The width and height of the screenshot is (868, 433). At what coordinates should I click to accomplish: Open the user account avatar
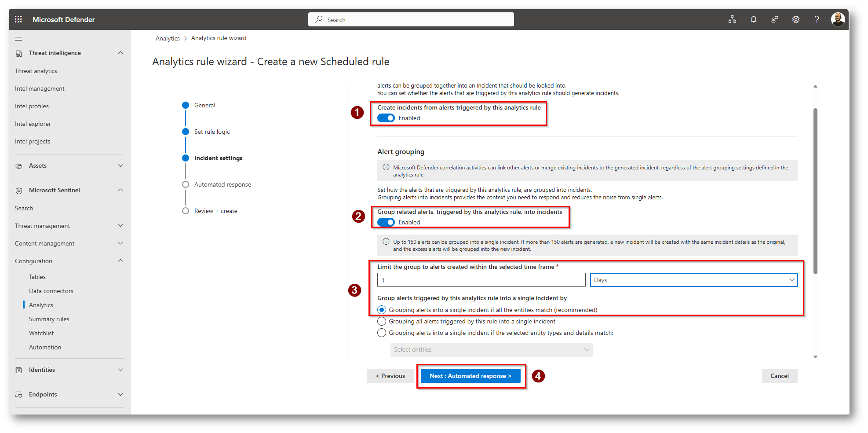838,19
